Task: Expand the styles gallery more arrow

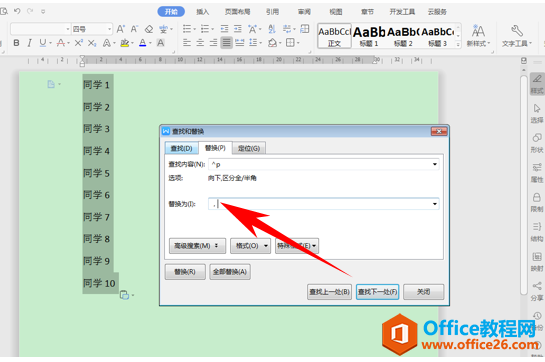Action: coord(458,45)
